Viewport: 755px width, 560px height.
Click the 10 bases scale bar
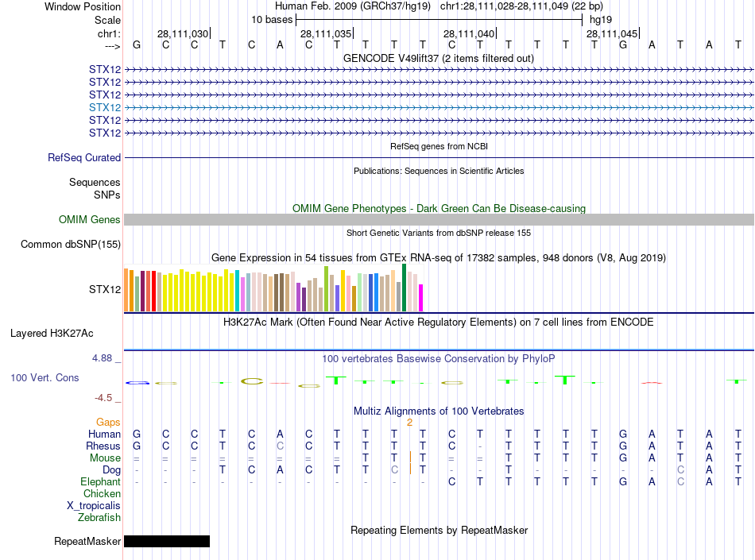[x=439, y=19]
